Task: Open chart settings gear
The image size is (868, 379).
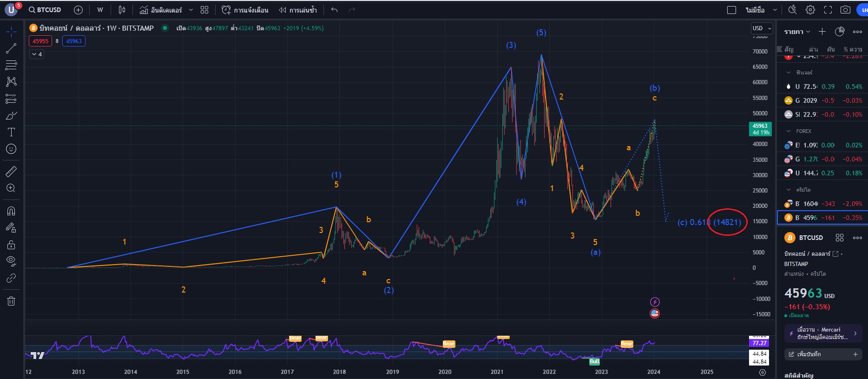Action: point(810,10)
